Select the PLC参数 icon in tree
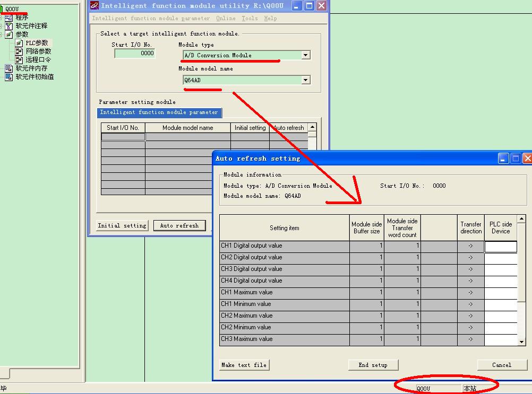The height and width of the screenshot is (394, 532). pyautogui.click(x=20, y=43)
